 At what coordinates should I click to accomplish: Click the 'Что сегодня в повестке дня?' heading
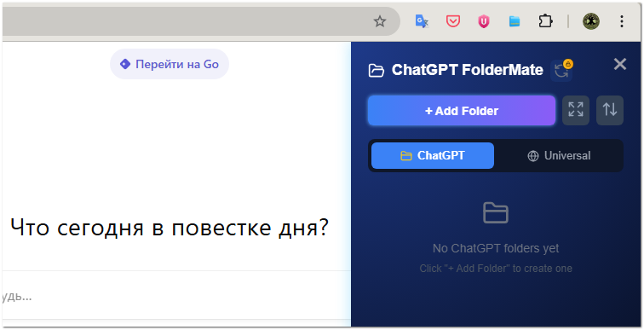pyautogui.click(x=170, y=227)
